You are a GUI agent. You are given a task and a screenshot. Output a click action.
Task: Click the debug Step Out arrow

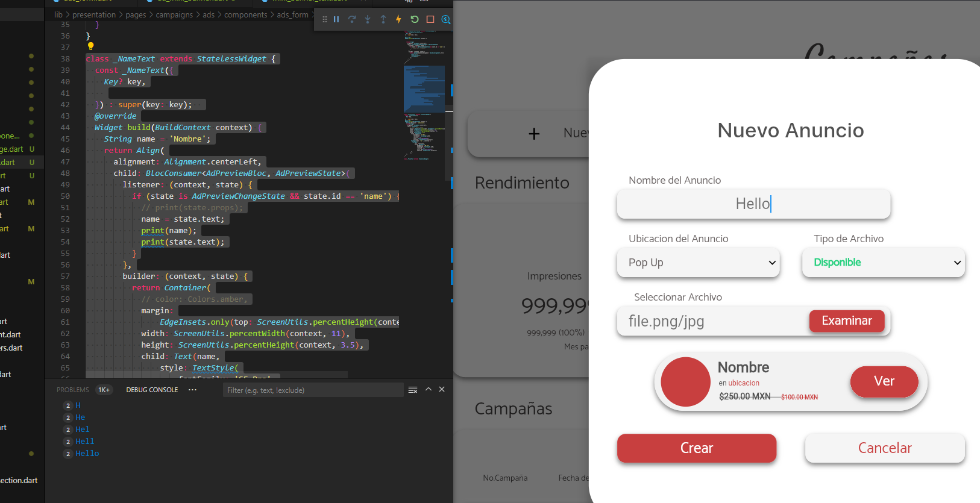(383, 19)
